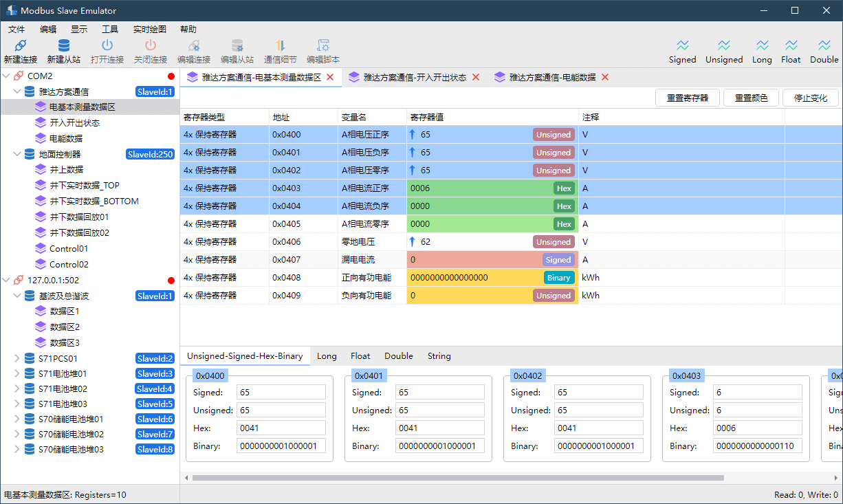Click the 重置寄存器 button
This screenshot has width=843, height=504.
[x=687, y=98]
